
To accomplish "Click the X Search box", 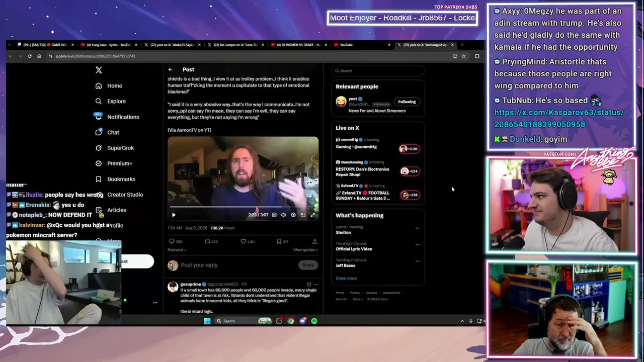I will pyautogui.click(x=377, y=71).
